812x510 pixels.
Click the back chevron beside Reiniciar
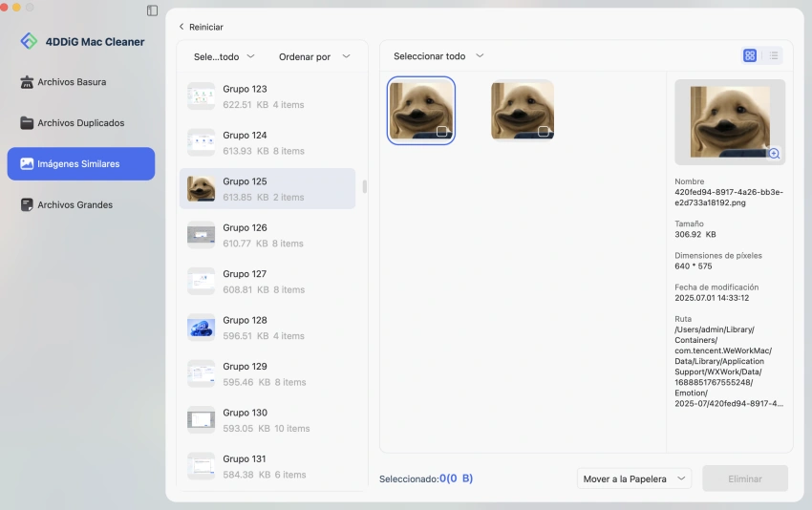point(182,27)
